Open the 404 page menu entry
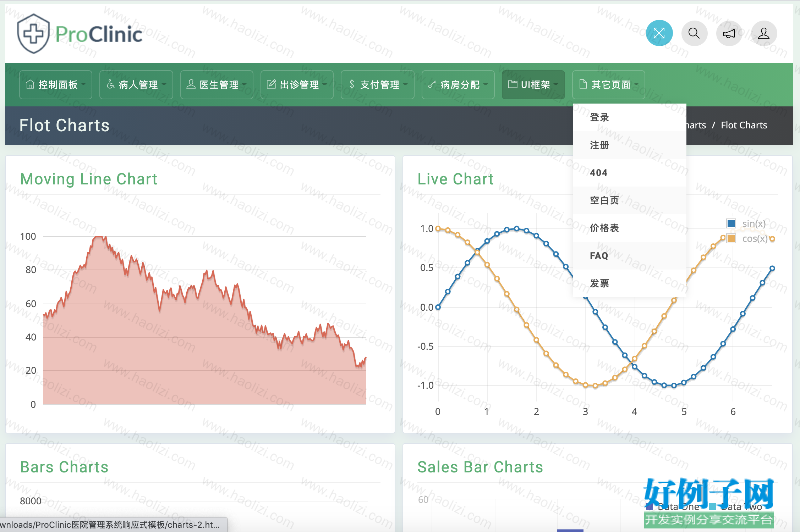This screenshot has height=532, width=800. click(629, 173)
